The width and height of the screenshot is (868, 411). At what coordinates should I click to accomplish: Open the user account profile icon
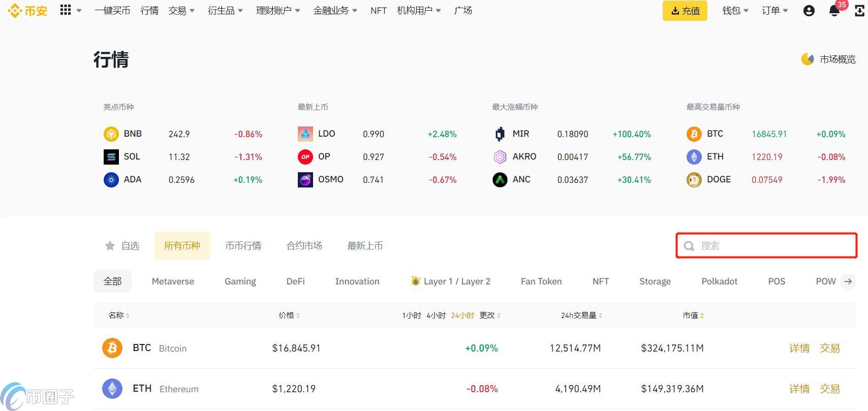point(809,11)
